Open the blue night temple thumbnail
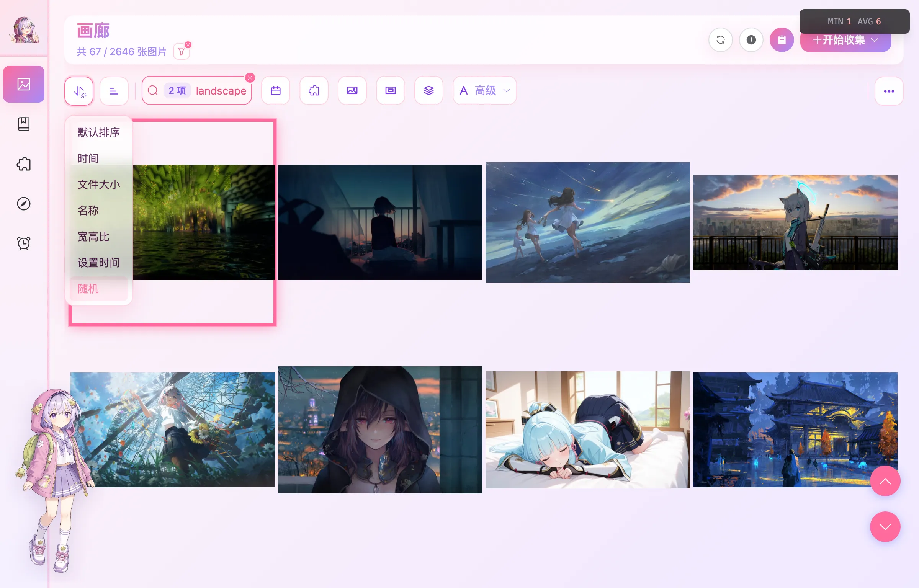 click(x=795, y=430)
